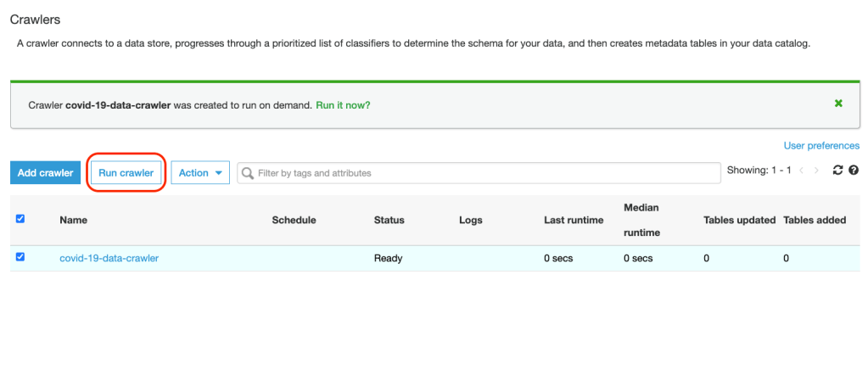Go to next page arrow
The width and height of the screenshot is (868, 381).
point(817,171)
